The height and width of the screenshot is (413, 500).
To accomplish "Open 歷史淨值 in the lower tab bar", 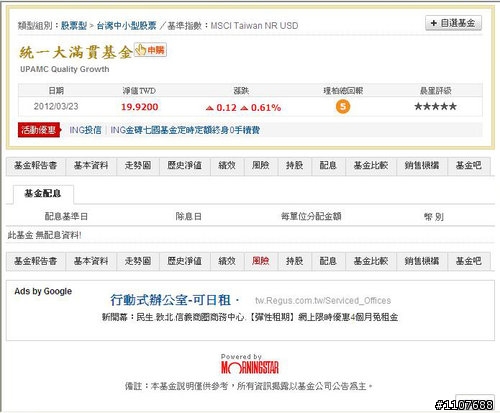I will point(185,261).
